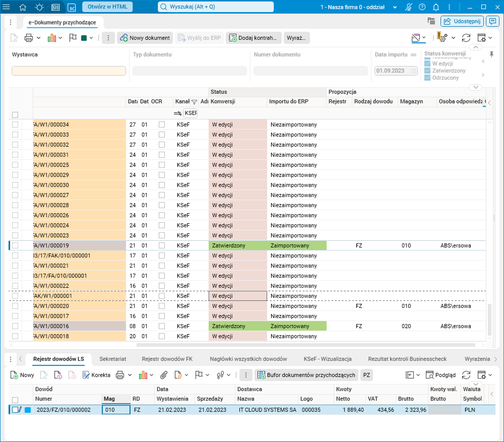
Task: Click the home icon in title bar
Action: click(23, 7)
